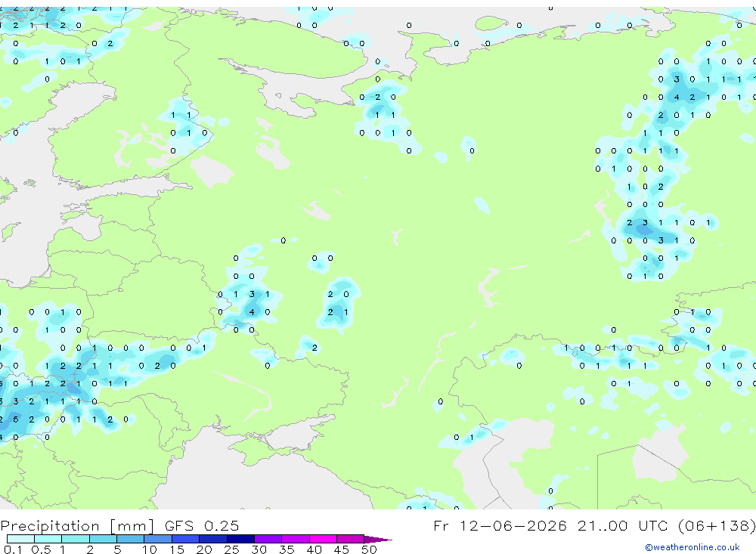
Task: Click the 45–50 mm legend color swatch
Action: point(351,539)
